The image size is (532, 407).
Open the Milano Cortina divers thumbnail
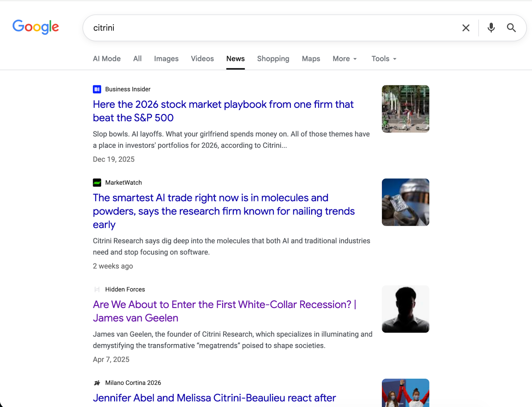click(x=405, y=393)
